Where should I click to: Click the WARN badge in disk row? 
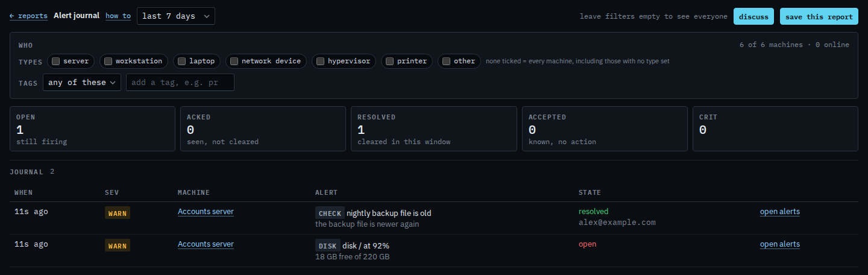[118, 245]
